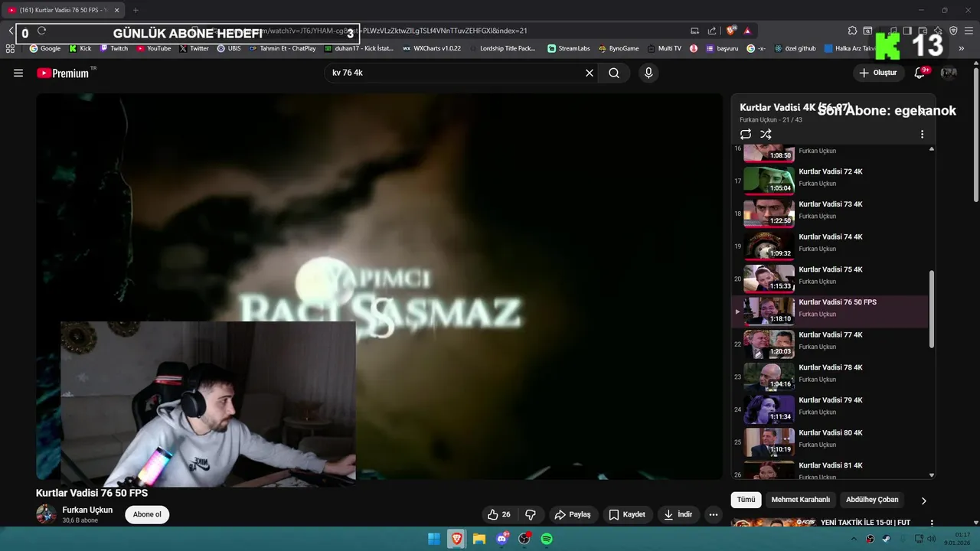Image resolution: width=980 pixels, height=551 pixels.
Task: Open the playlist options three-dot menu
Action: (x=922, y=134)
